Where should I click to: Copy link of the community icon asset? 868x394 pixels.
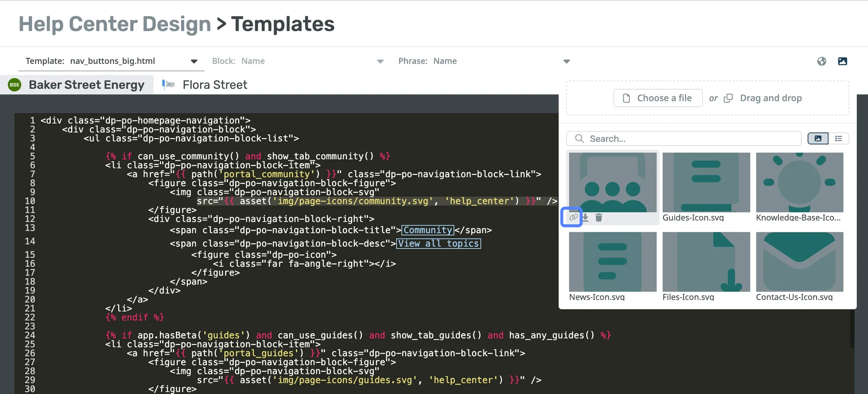(x=573, y=218)
